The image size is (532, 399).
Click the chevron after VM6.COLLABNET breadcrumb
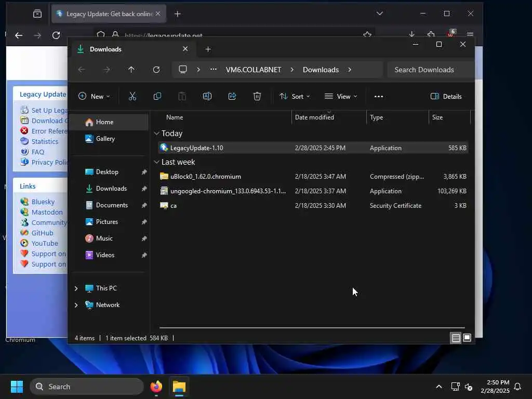[x=292, y=70]
